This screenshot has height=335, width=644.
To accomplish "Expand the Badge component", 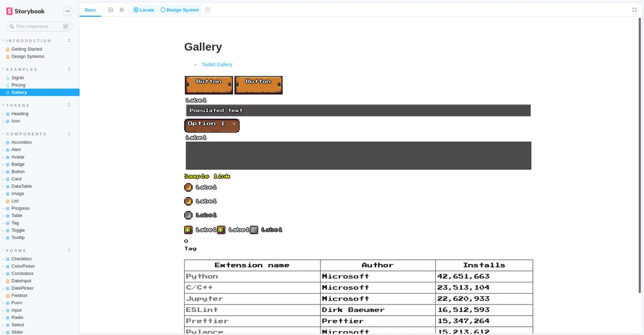I will [x=18, y=164].
